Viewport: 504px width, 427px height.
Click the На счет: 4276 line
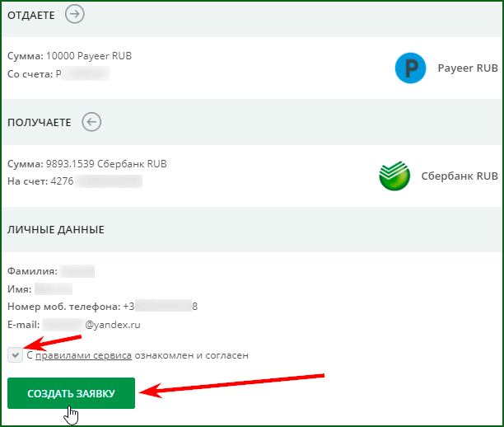[x=75, y=181]
